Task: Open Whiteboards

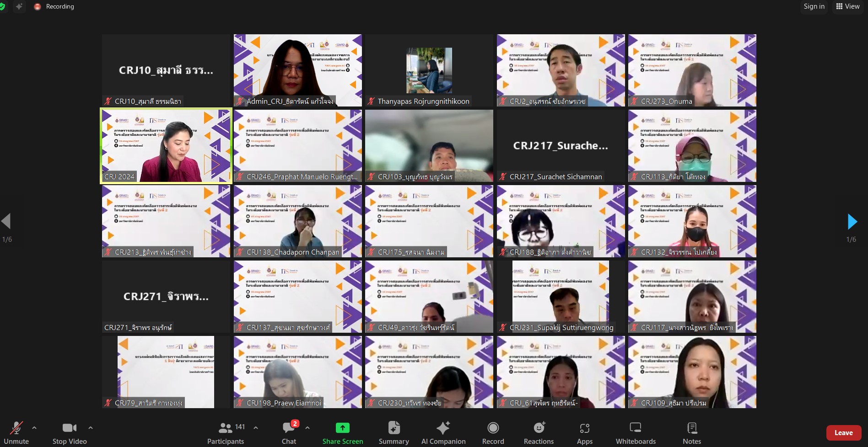Action: 635,428
